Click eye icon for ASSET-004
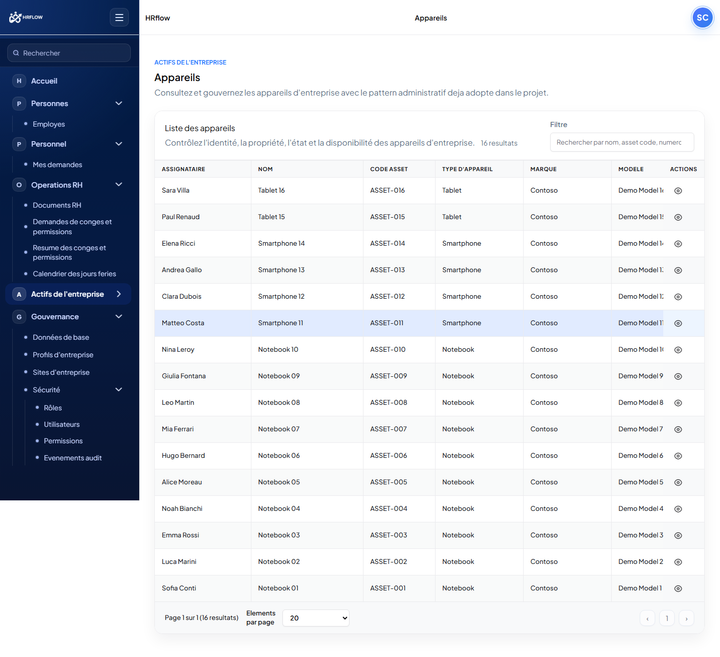 tap(678, 509)
